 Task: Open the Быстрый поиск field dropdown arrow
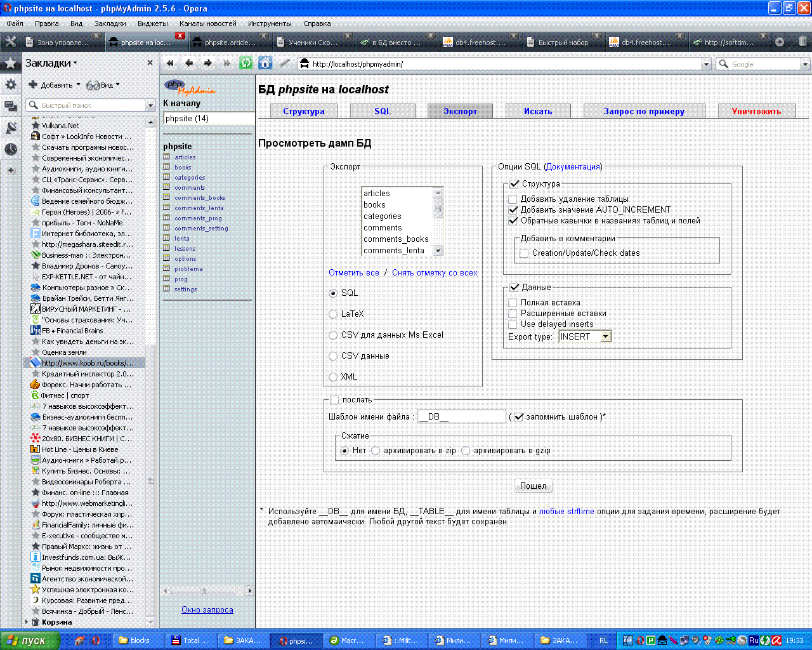point(150,105)
